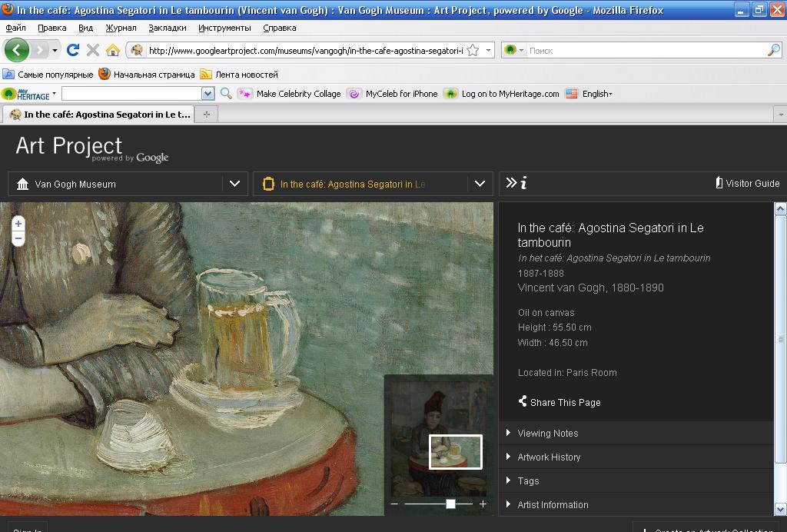Click the Share This Page icon
This screenshot has width=787, height=532.
(523, 402)
